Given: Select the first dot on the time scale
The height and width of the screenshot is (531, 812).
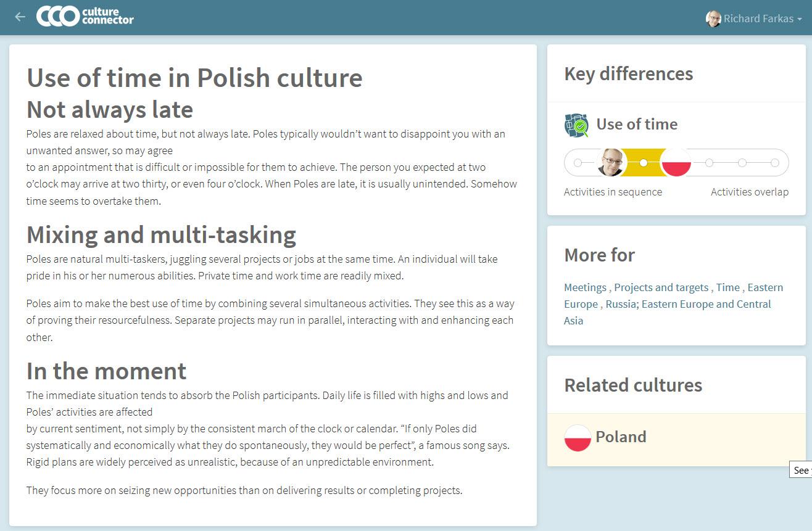Looking at the screenshot, I should [578, 163].
